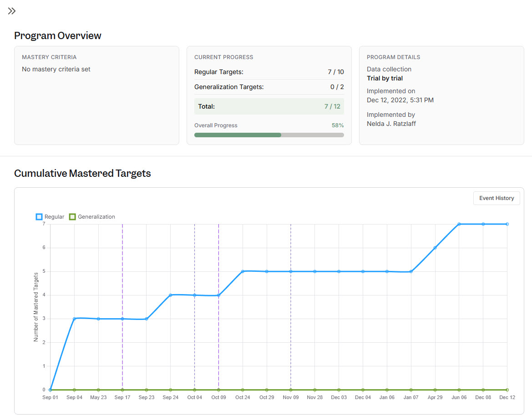Click the green Generalization point at Dec 03
Viewport: 532px width, 415px height.
pyautogui.click(x=339, y=390)
